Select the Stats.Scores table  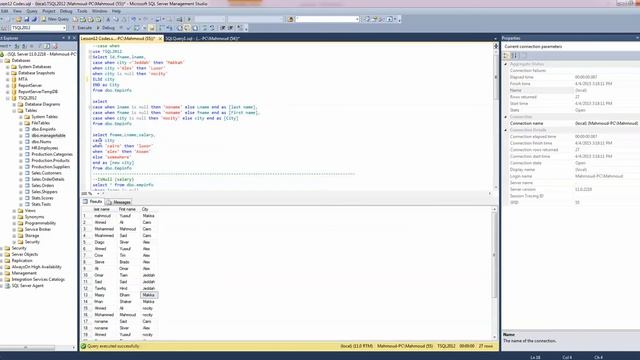[42, 198]
